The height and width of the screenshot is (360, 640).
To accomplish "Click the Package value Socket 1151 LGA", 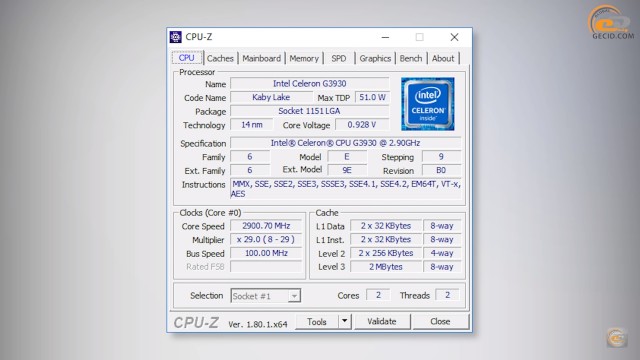I will pyautogui.click(x=310, y=111).
